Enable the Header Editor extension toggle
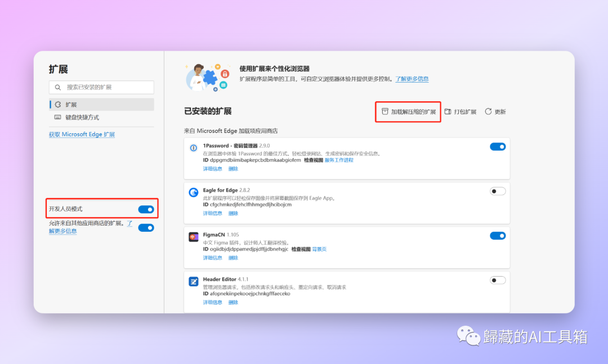Screen dimensions: 608x364 coord(498,280)
